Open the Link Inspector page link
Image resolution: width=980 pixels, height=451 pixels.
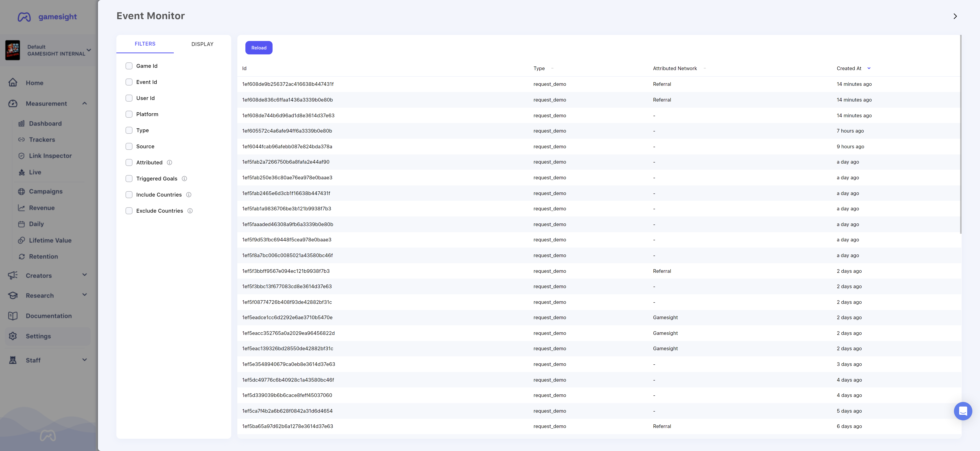[50, 156]
